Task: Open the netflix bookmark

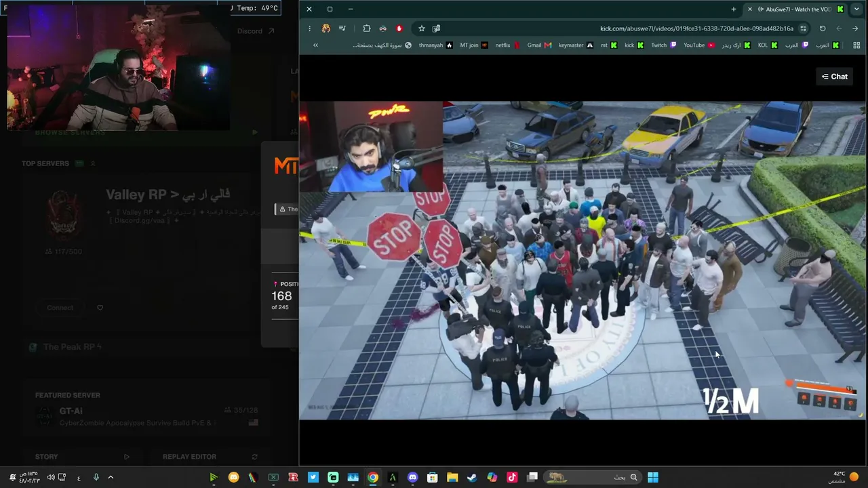Action: tap(508, 45)
